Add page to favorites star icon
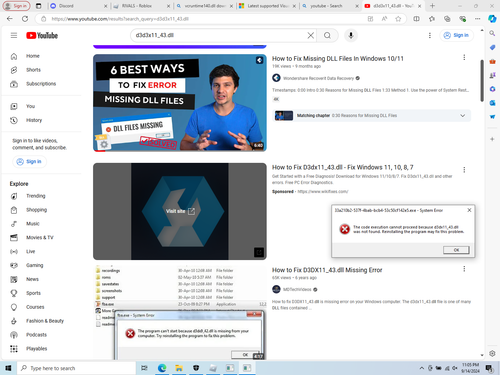The height and width of the screenshot is (375, 500). [x=398, y=19]
